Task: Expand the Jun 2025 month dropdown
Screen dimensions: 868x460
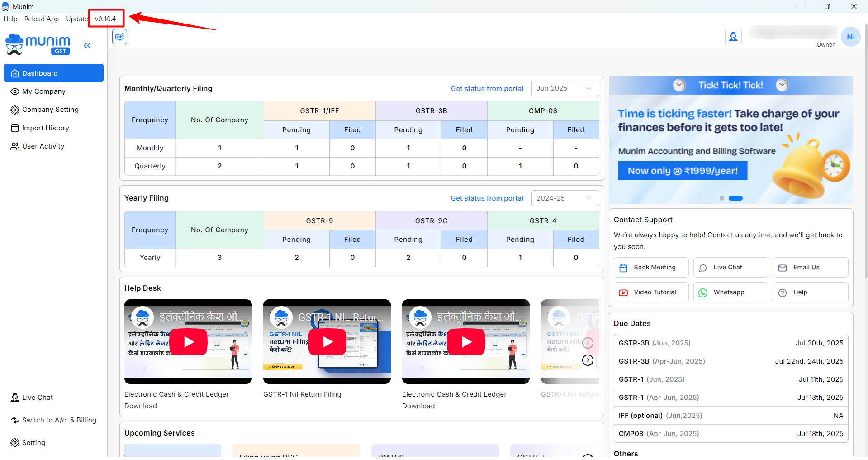Action: coord(565,88)
